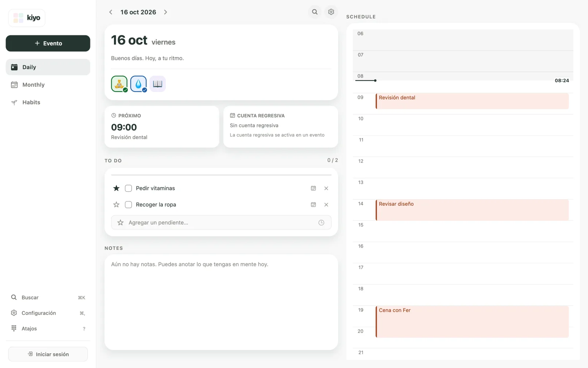Image resolution: width=588 pixels, height=368 pixels.
Task: Check off Recoger la ropa
Action: 128,205
